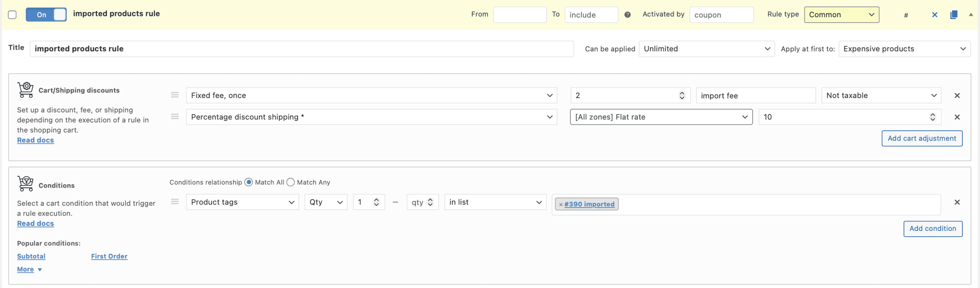Open the Apply at first to dropdown
The height and width of the screenshot is (288, 980).
click(x=904, y=49)
